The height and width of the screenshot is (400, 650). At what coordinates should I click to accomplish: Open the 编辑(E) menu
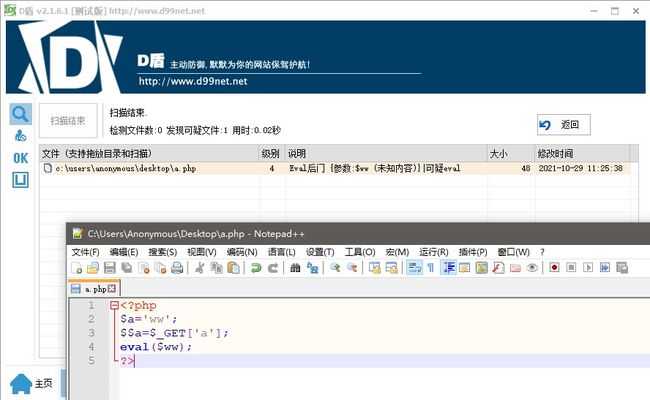click(124, 252)
